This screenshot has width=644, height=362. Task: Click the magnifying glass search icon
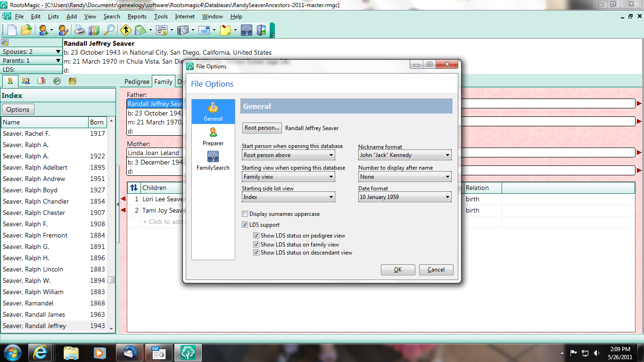pyautogui.click(x=109, y=30)
